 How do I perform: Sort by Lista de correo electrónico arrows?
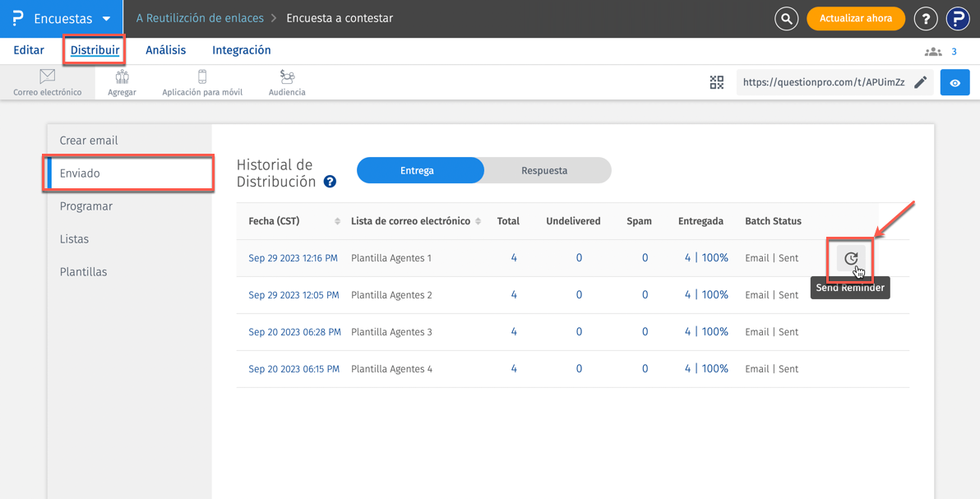[x=478, y=222]
